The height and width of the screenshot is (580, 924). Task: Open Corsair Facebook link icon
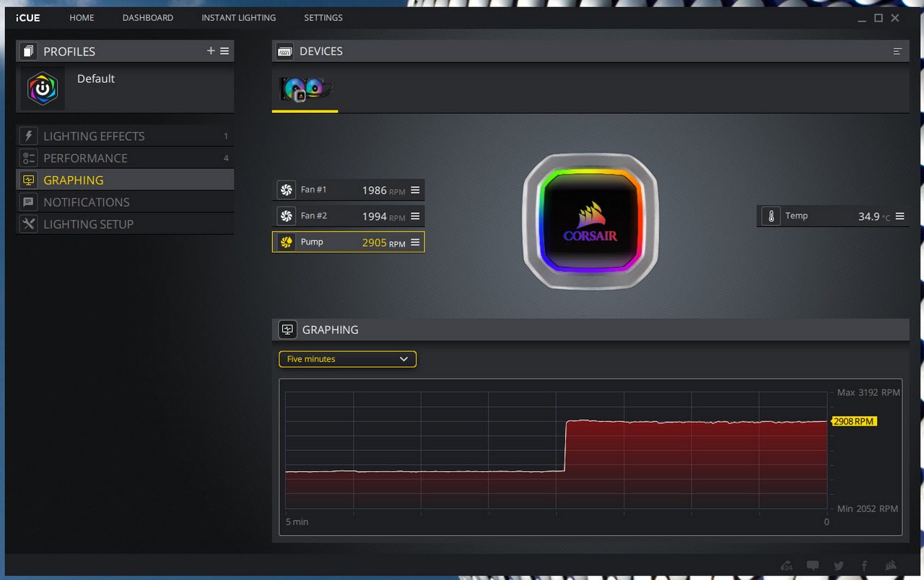[x=864, y=566]
